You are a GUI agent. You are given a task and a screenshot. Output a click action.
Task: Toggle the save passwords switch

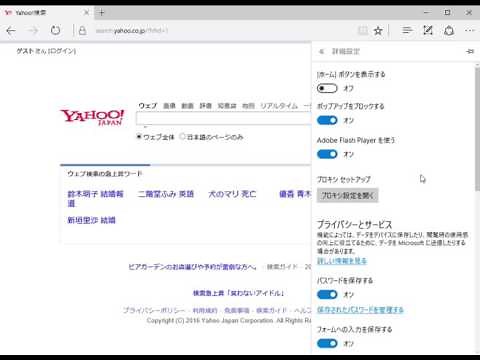327,295
